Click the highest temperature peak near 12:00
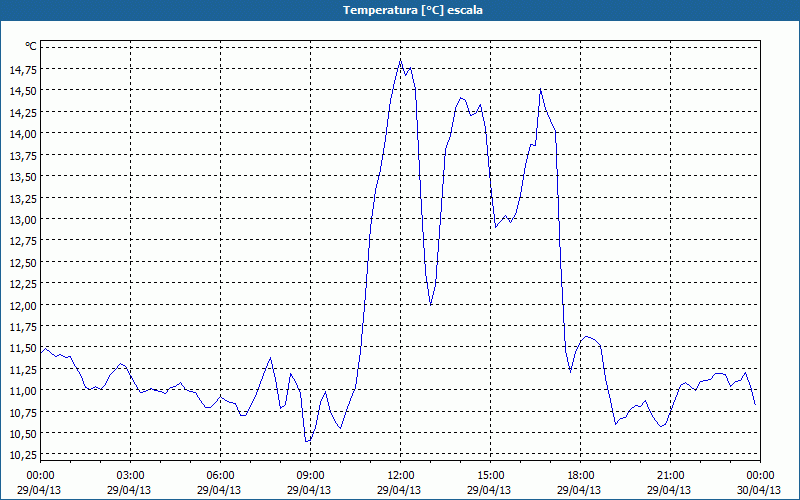 400,60
